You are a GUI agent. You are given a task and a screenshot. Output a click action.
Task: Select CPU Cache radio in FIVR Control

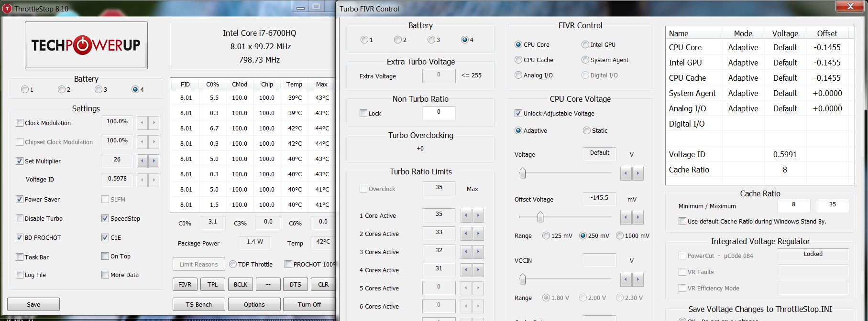tap(518, 60)
